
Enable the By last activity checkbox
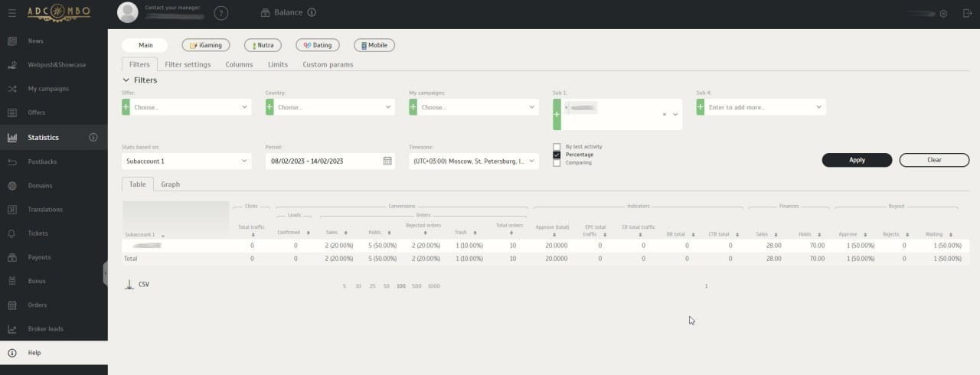[x=557, y=146]
